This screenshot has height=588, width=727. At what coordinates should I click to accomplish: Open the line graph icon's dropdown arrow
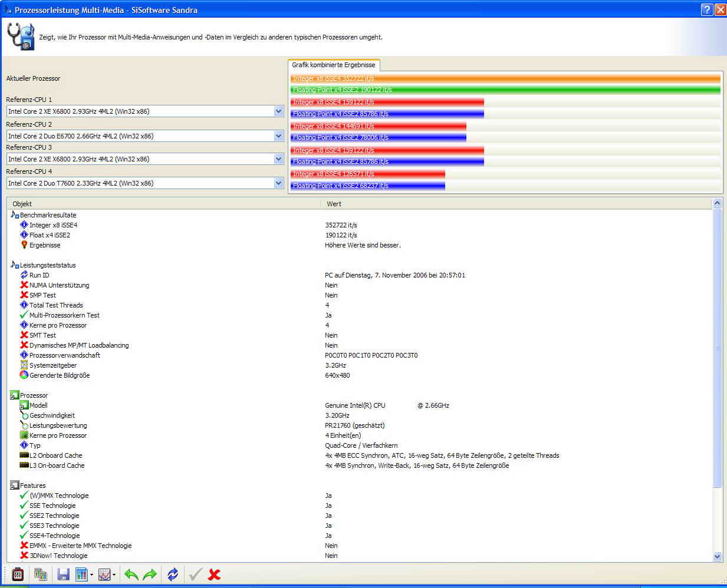(x=114, y=574)
